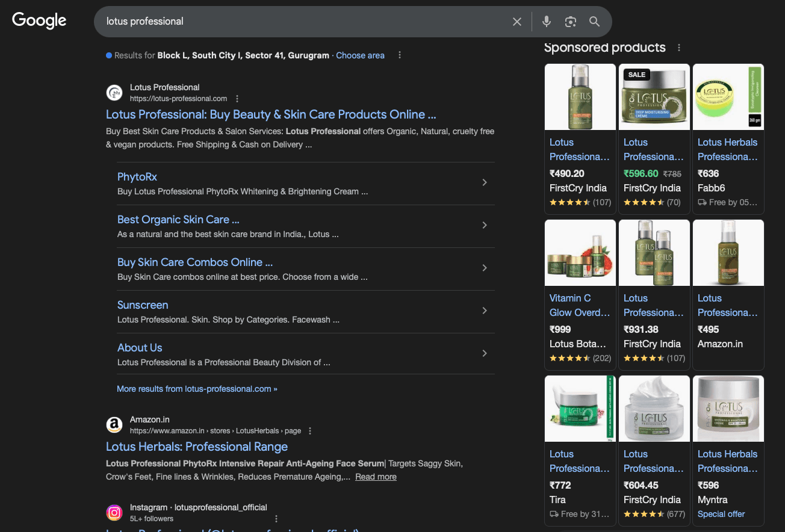Open Best Organic Skin Care sitelink
Image resolution: width=785 pixels, height=532 pixels.
click(178, 220)
